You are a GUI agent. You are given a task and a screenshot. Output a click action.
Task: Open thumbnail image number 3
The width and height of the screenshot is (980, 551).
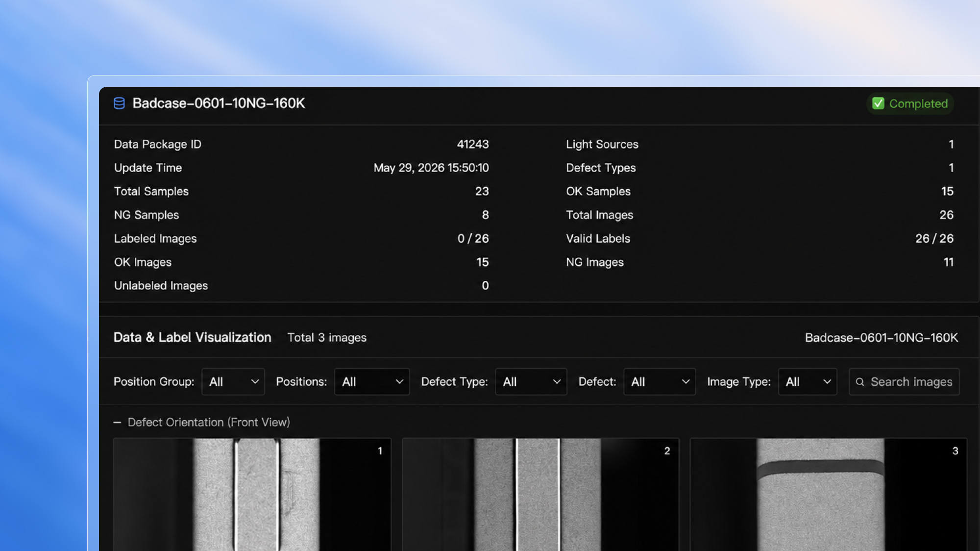point(829,494)
